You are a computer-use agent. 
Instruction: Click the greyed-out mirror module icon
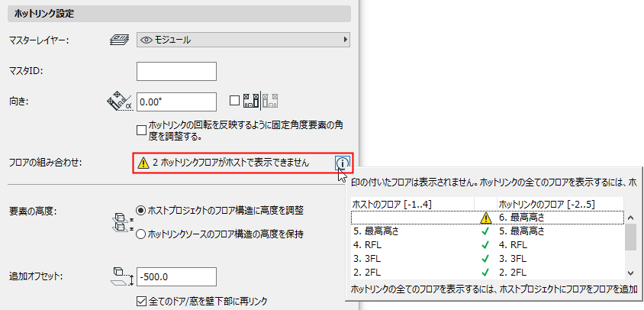[x=270, y=101]
